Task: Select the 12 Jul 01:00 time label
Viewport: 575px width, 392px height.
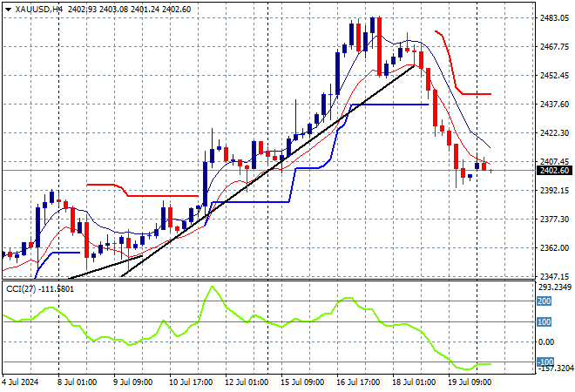Action: pos(247,382)
